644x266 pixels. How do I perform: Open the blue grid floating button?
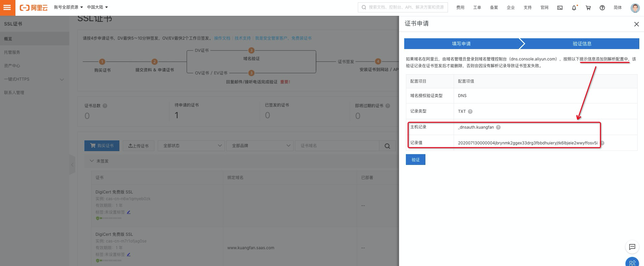pyautogui.click(x=632, y=262)
